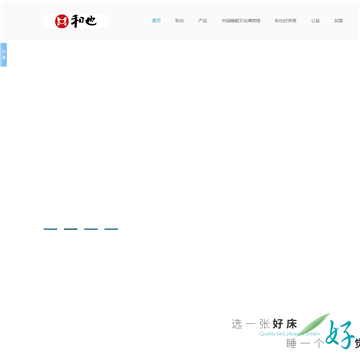Select the third carousel slide indicator dash
Screen dimensions: 360x360
91,229
